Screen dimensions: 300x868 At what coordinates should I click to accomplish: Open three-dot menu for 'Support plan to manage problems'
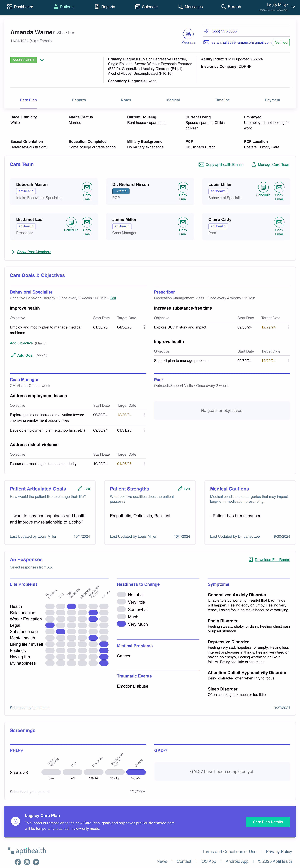[x=288, y=361]
